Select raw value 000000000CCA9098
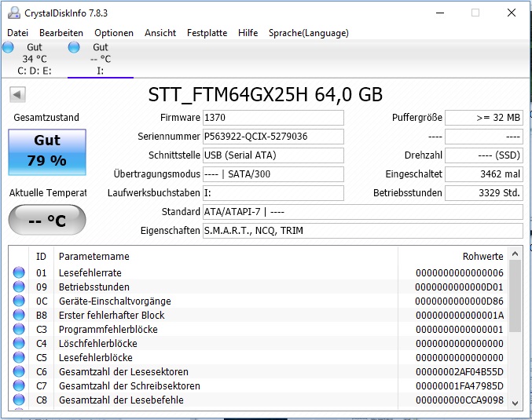 tap(460, 400)
